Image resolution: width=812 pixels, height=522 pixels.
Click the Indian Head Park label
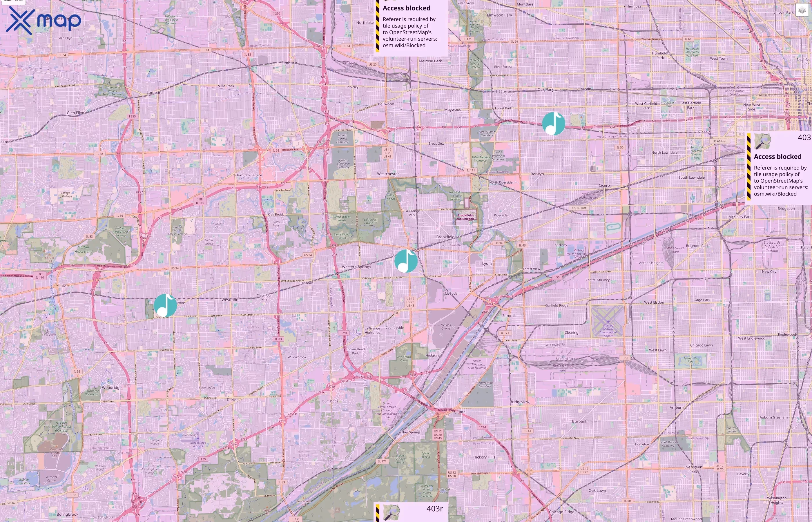[355, 351]
